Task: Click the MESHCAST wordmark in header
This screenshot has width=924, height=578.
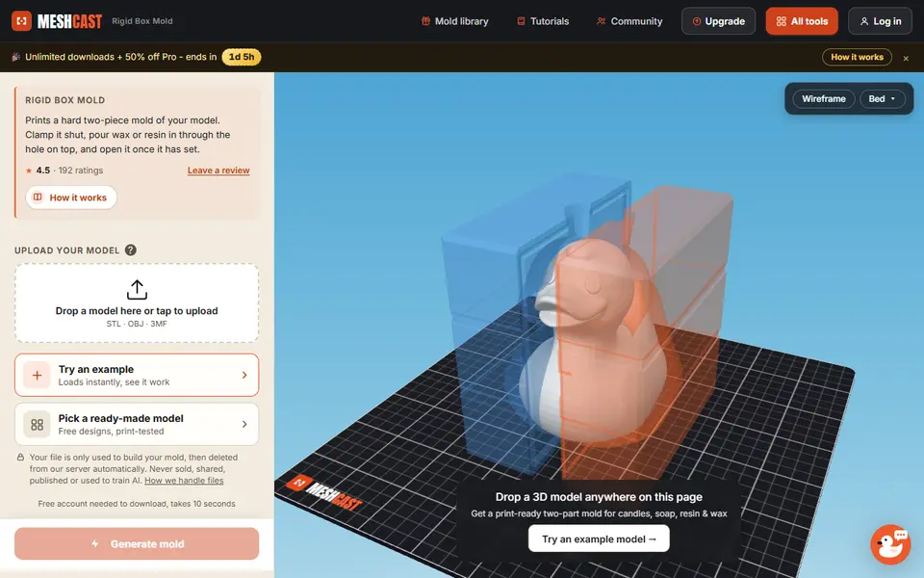Action: tap(69, 21)
